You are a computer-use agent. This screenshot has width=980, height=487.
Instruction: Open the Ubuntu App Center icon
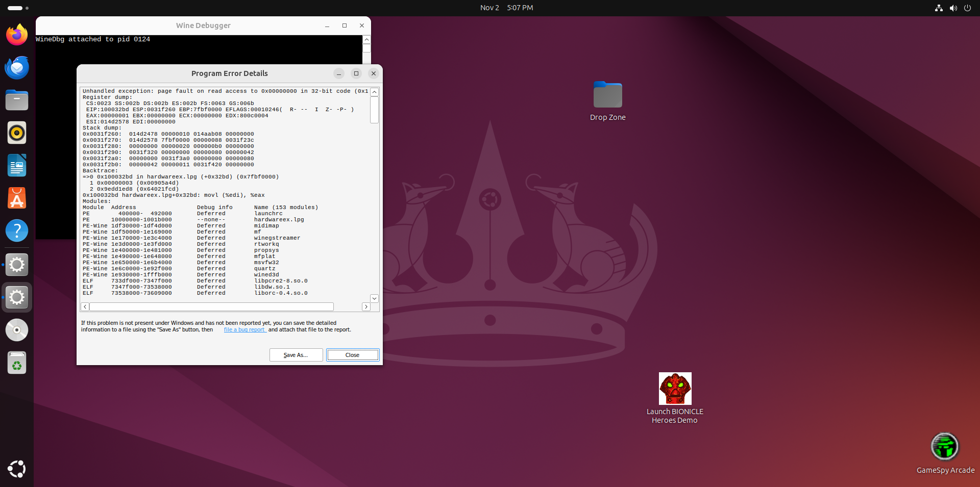click(x=17, y=198)
